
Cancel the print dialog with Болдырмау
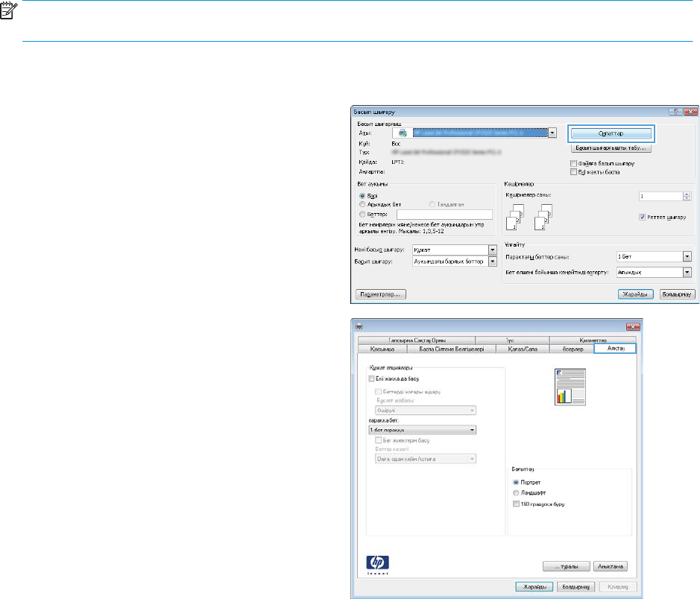[x=677, y=294]
